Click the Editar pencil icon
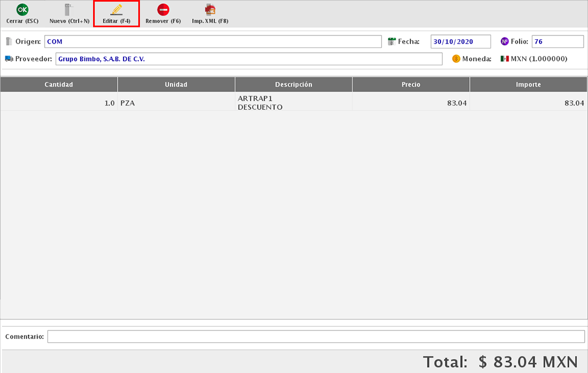 click(x=117, y=10)
